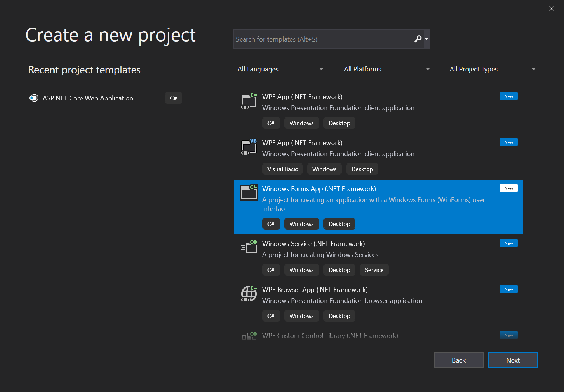Click the search magnifier icon

click(418, 39)
